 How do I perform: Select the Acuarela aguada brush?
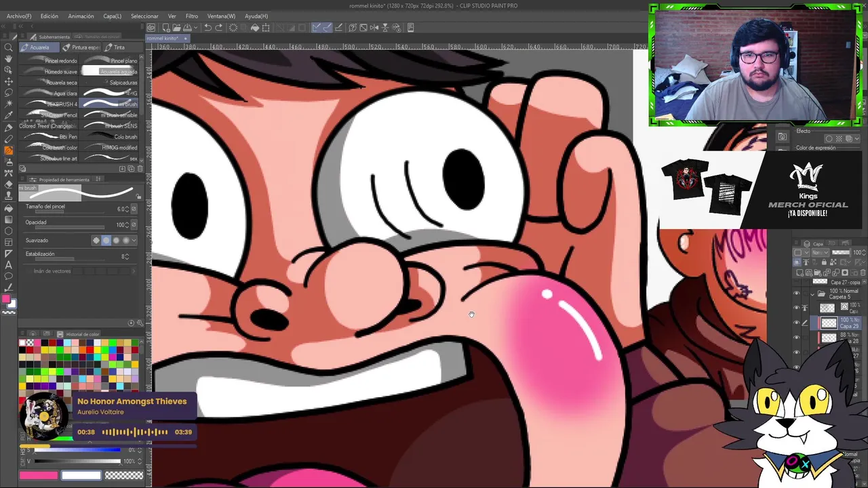(110, 72)
